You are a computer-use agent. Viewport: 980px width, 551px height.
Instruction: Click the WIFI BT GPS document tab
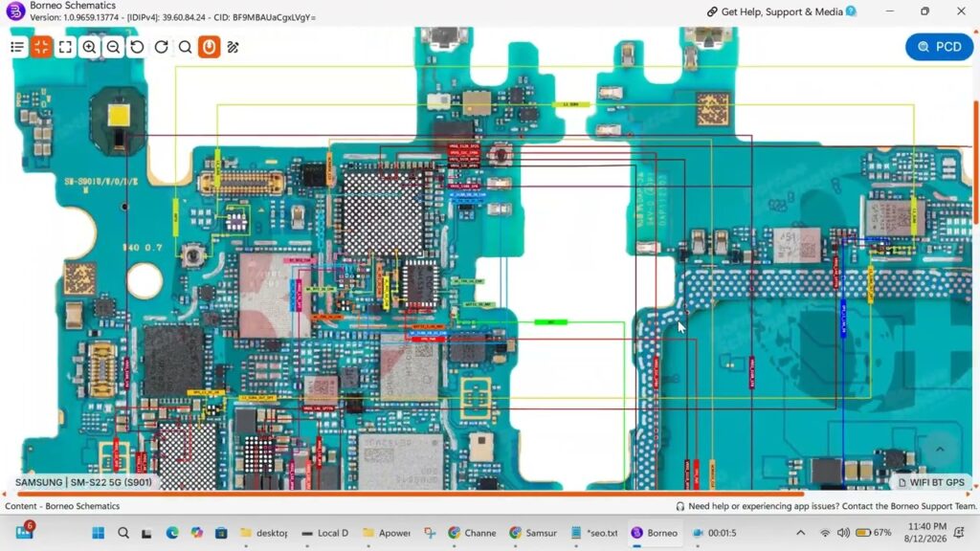click(x=930, y=482)
